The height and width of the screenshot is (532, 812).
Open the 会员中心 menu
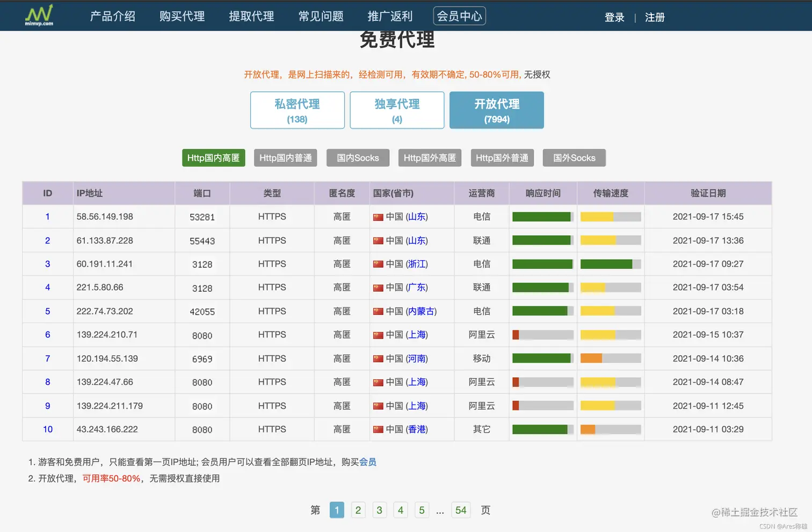click(x=459, y=16)
